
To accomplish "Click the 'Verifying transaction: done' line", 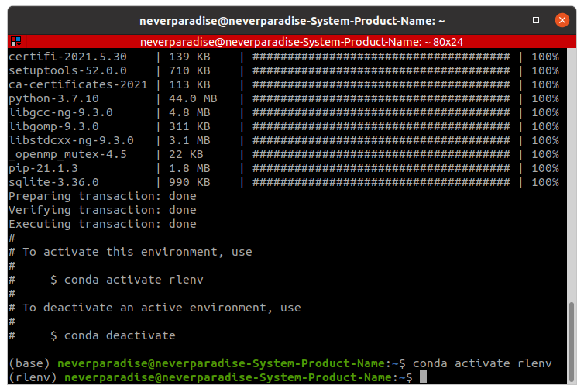I will (102, 210).
